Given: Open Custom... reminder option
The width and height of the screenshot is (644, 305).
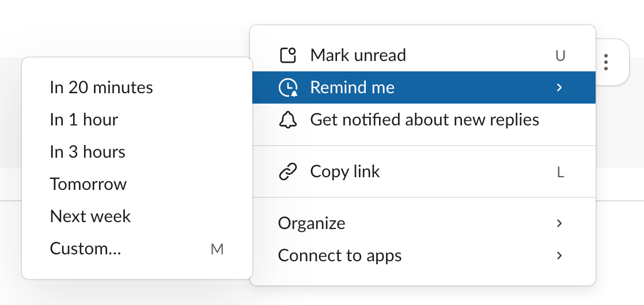Looking at the screenshot, I should pos(86,249).
